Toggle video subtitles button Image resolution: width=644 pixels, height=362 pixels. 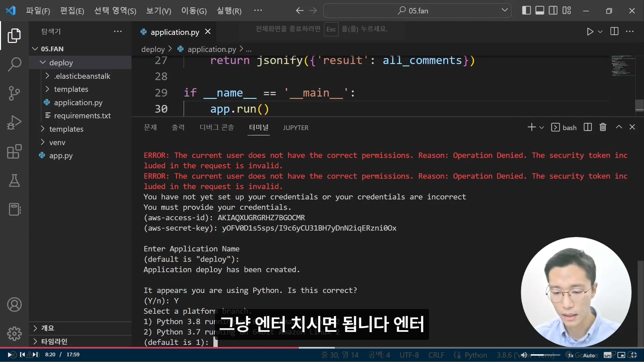607,355
